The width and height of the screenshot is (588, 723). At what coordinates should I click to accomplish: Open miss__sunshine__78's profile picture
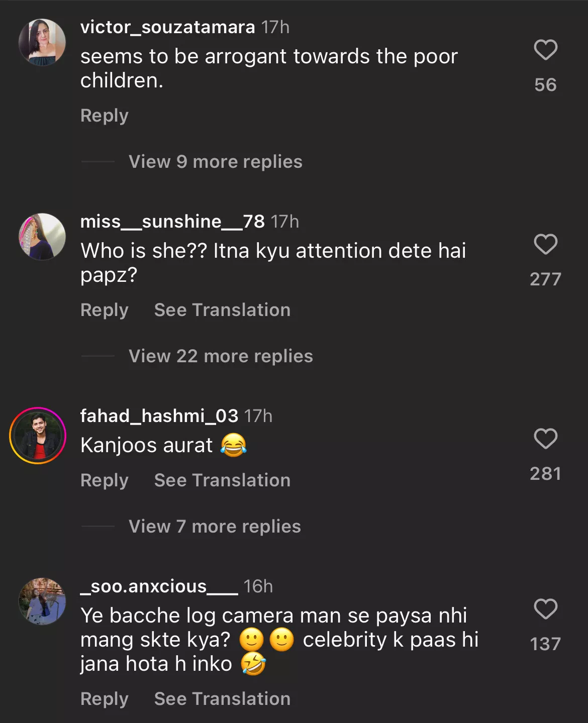point(42,237)
